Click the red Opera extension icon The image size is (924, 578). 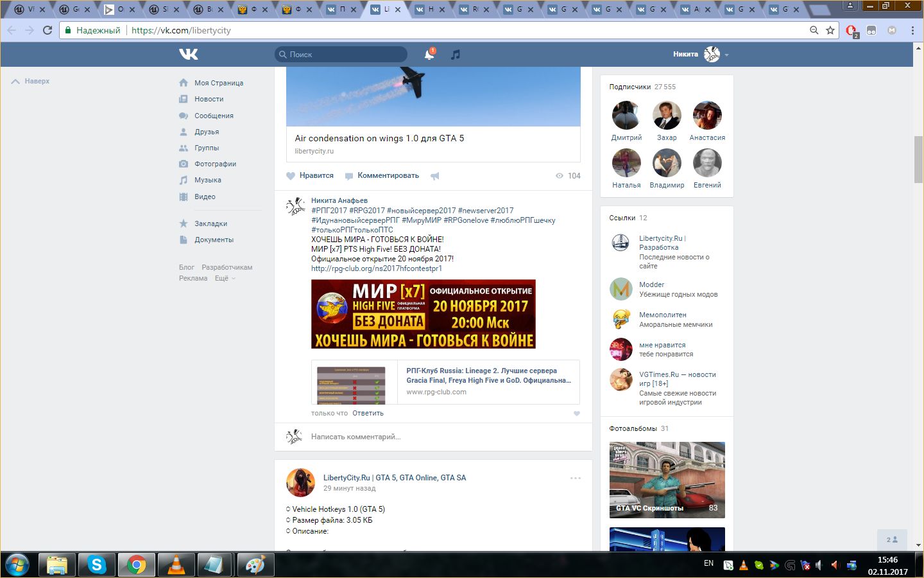[x=851, y=30]
